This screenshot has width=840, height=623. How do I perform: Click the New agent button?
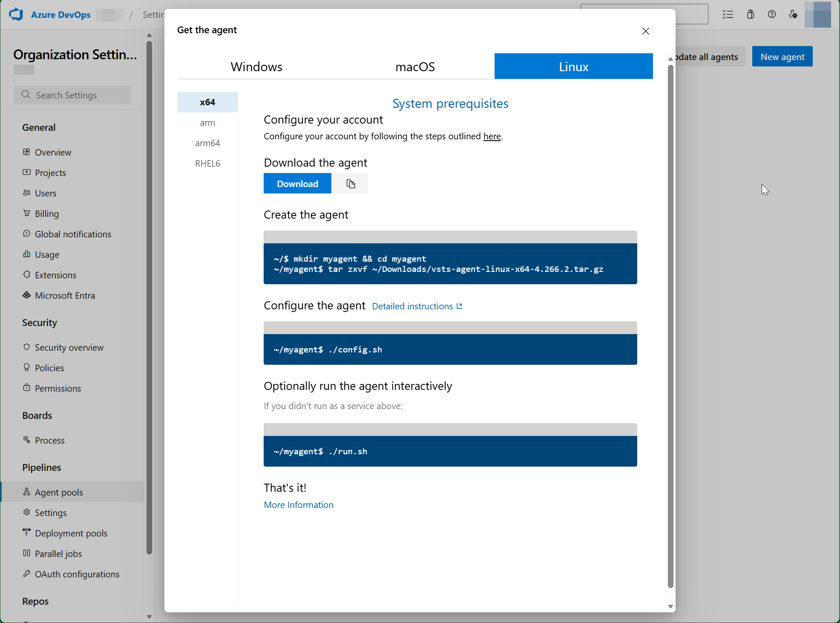tap(782, 57)
